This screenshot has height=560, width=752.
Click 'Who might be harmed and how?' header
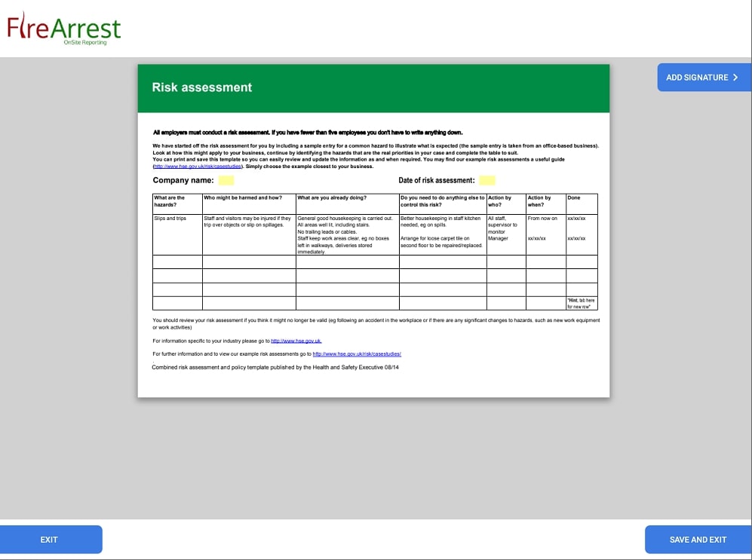point(249,203)
